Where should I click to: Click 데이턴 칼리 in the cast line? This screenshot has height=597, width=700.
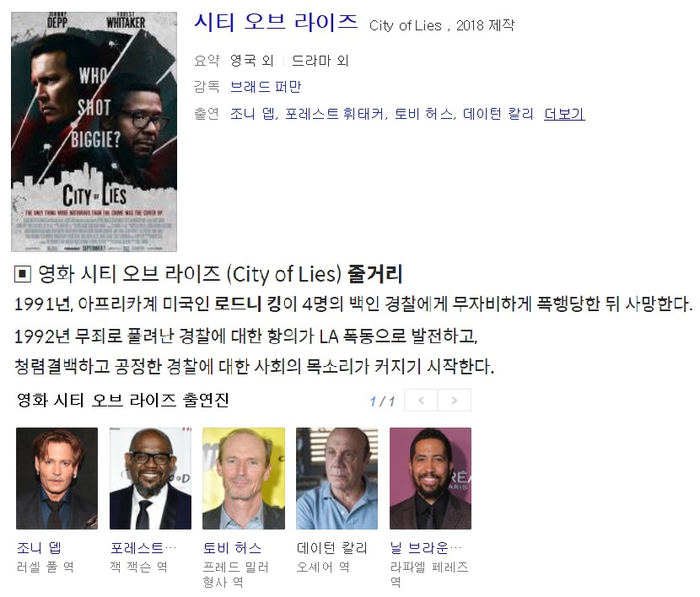pos(498,114)
